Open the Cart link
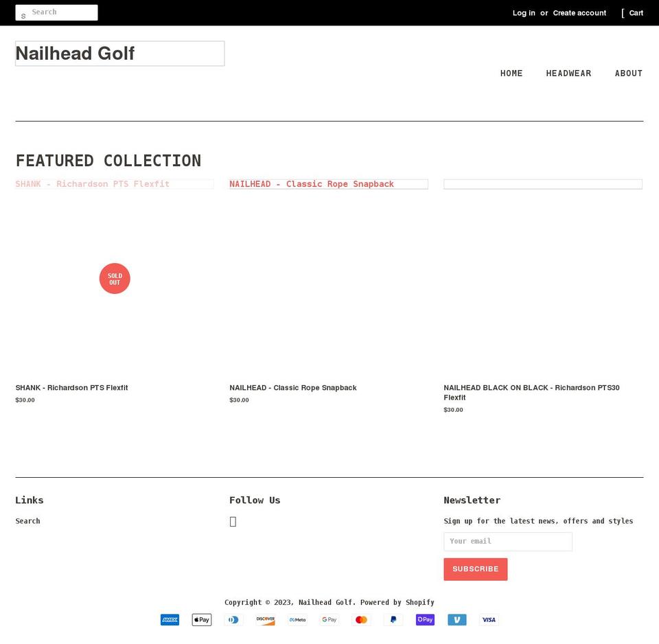The height and width of the screenshot is (644, 659). (x=636, y=13)
